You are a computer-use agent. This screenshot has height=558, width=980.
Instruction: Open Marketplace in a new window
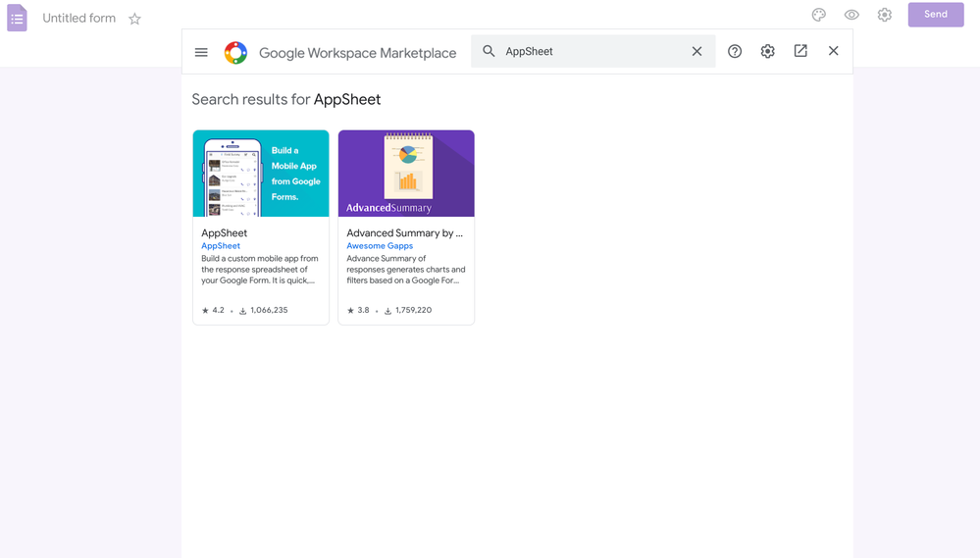800,51
